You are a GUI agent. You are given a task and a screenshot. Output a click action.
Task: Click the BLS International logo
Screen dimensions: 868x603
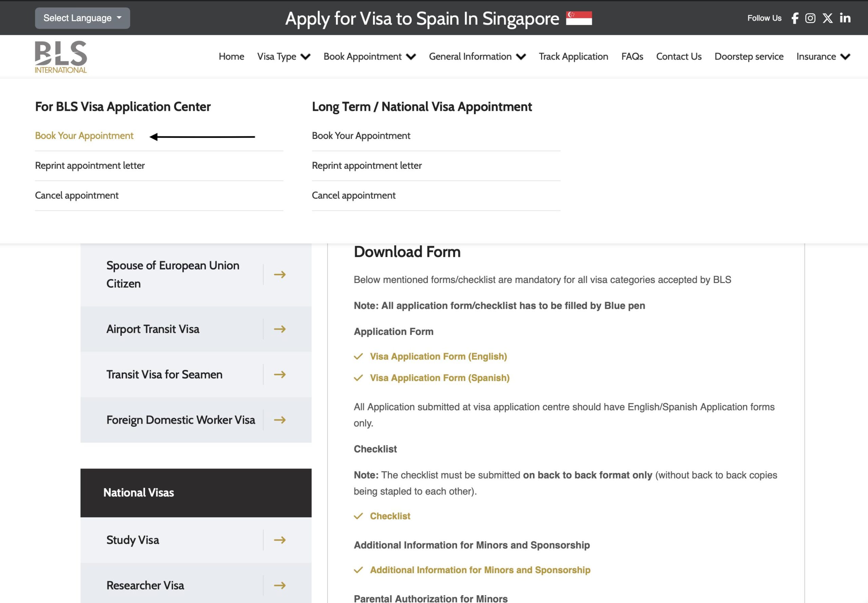click(x=60, y=56)
